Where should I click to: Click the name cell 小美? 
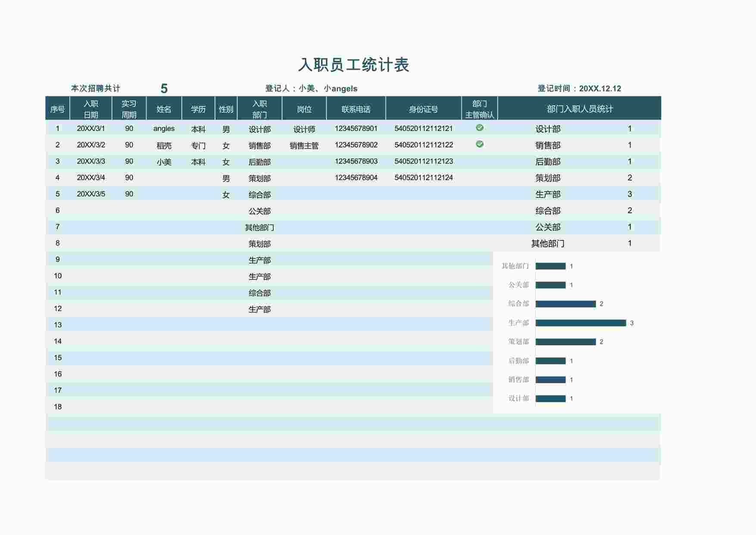tap(164, 162)
